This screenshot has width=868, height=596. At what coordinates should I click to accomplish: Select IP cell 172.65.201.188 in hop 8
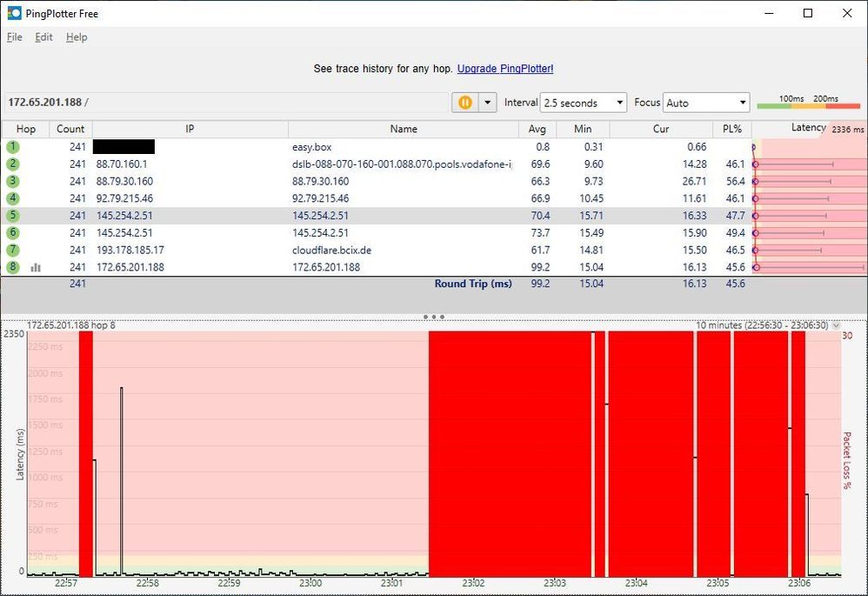tap(130, 267)
